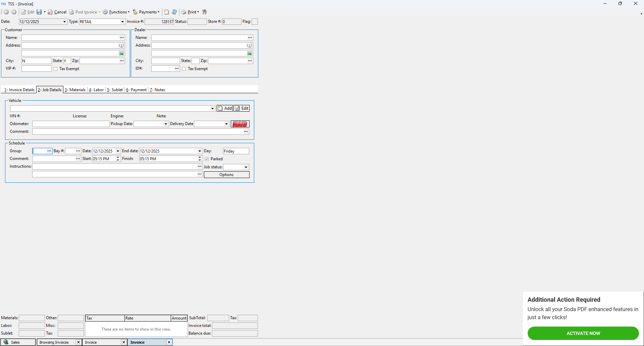The width and height of the screenshot is (644, 346).
Task: Click the keys icon after Print
Action: pos(204,12)
